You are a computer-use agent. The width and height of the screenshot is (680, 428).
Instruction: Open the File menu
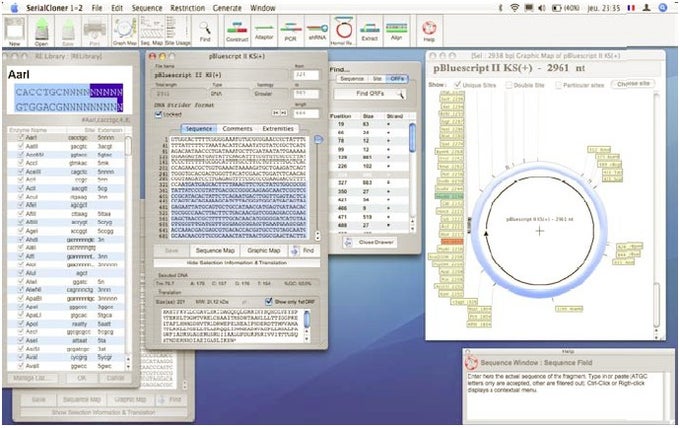pyautogui.click(x=97, y=8)
